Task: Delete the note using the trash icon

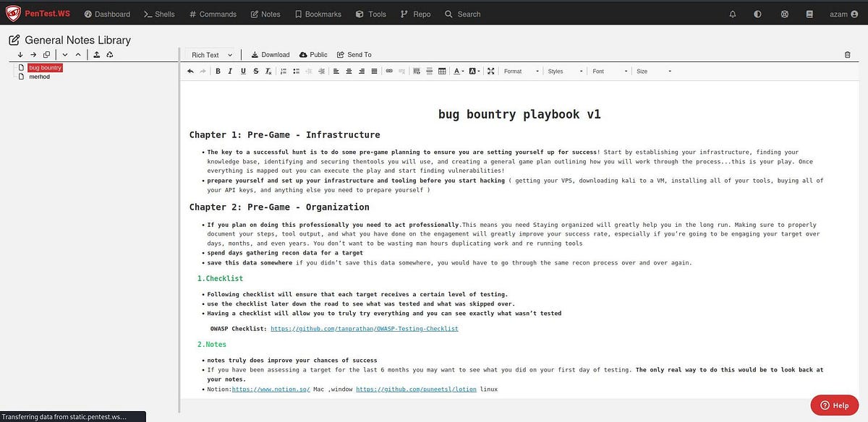Action: click(846, 54)
